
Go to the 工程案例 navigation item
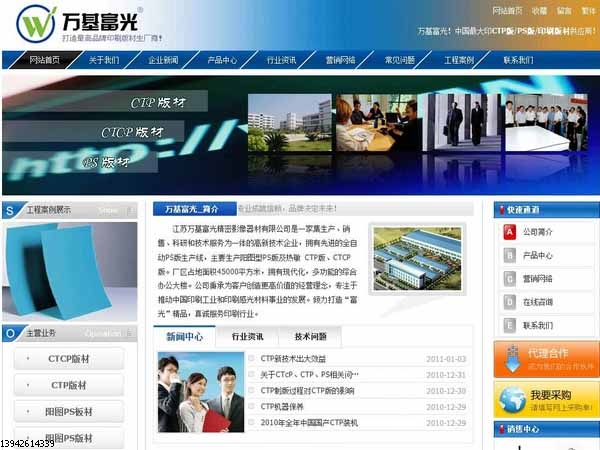(459, 60)
